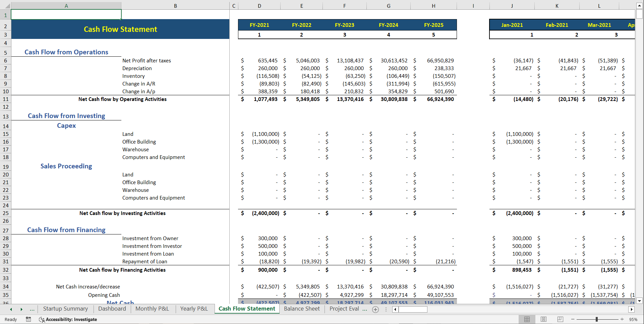Run the Accessibility: Investigate checker
The height and width of the screenshot is (324, 644).
[x=68, y=319]
